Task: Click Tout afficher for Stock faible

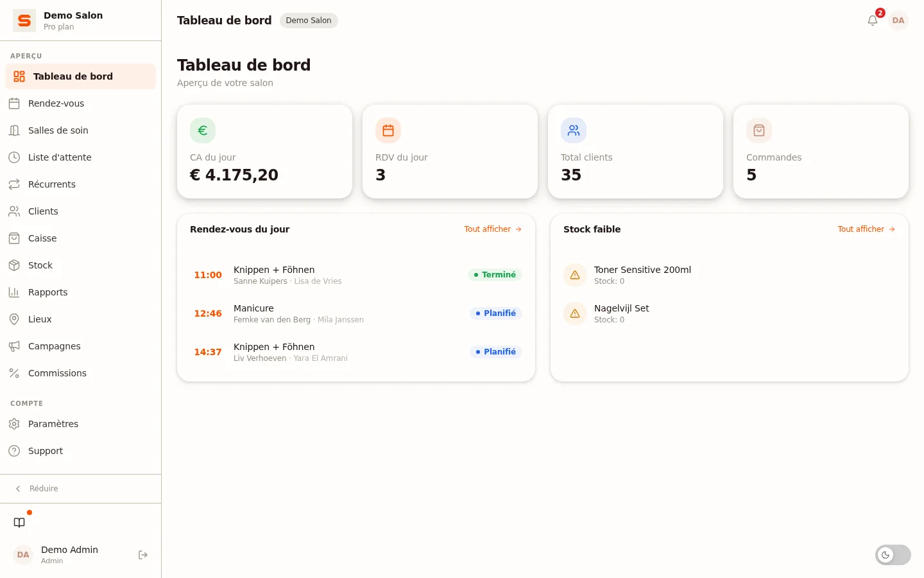Action: pyautogui.click(x=866, y=229)
